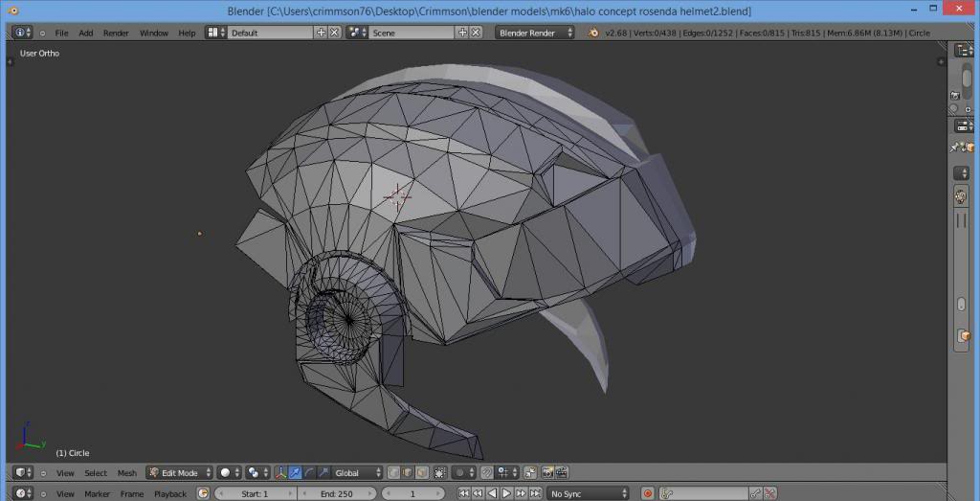This screenshot has height=501, width=980.
Task: Open the timeline Playback menu
Action: point(170,493)
